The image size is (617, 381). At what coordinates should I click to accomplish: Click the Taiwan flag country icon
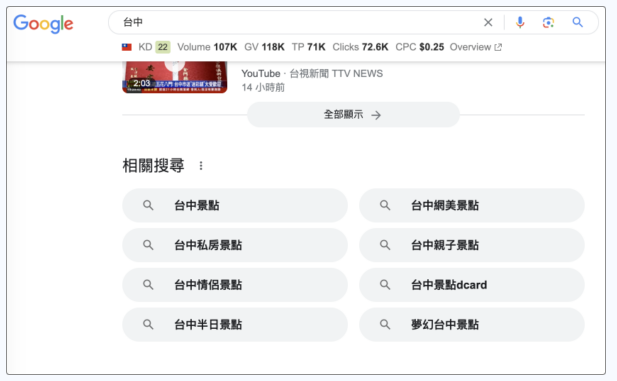click(x=127, y=47)
